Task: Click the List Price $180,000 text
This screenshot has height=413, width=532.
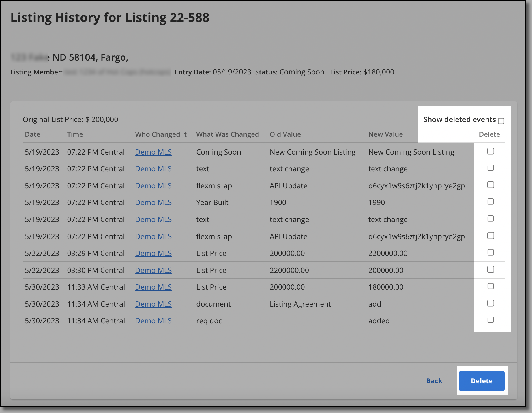Action: pos(362,72)
